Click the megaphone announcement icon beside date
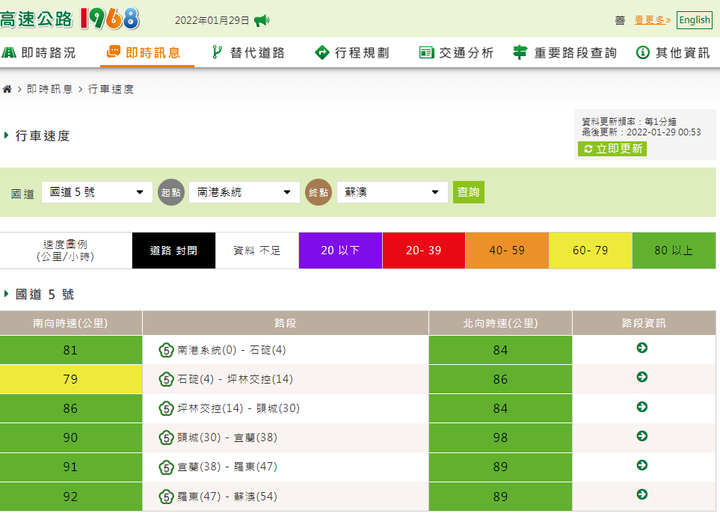Screen dimensions: 720x513 coord(262,20)
